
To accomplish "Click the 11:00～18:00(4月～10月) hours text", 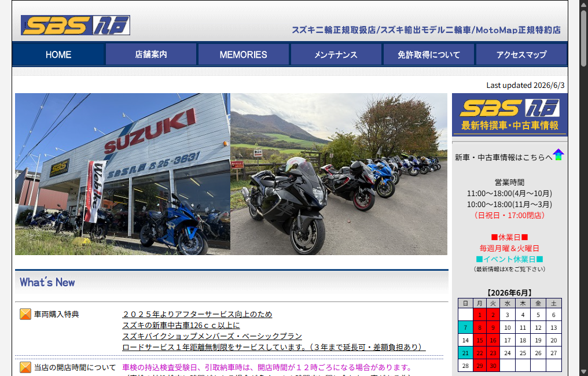I will pyautogui.click(x=509, y=193).
